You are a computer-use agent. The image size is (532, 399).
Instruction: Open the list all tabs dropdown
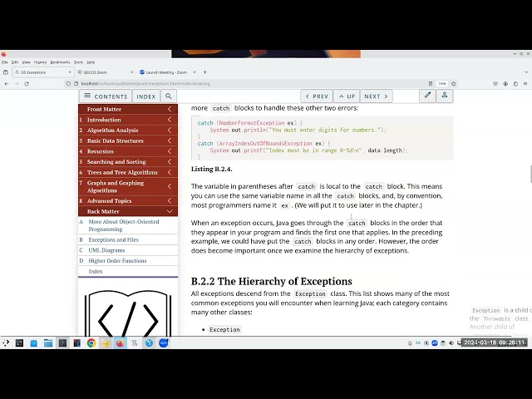pos(526,72)
